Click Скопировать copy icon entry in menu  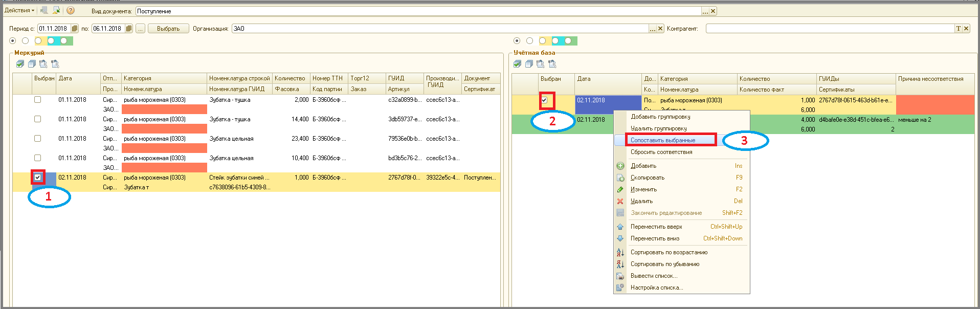pos(681,178)
